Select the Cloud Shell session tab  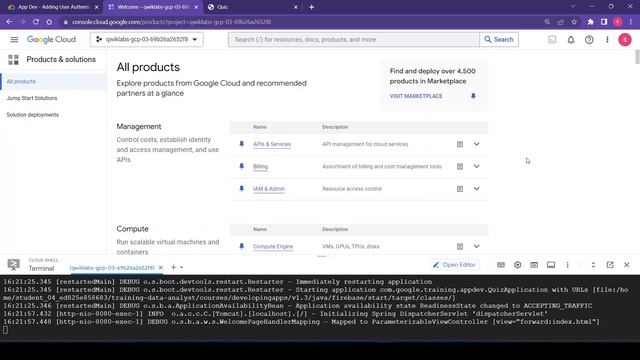tap(112, 268)
